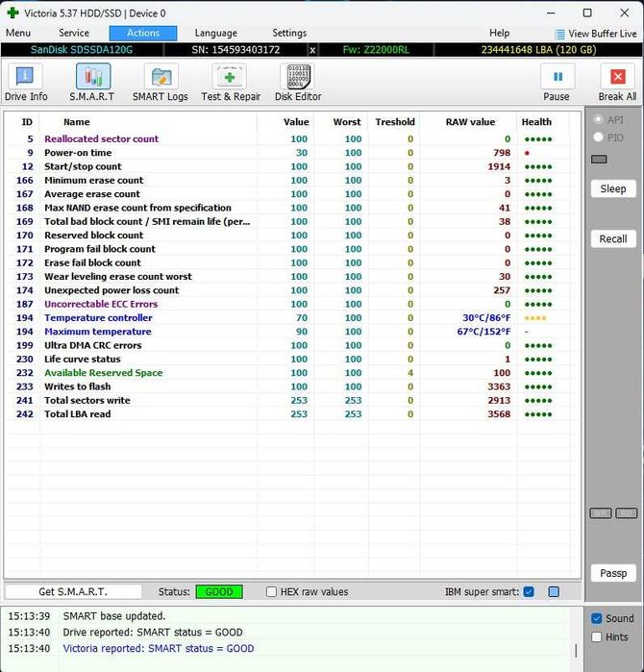Select Max NAND erase count from specification row
644x672 pixels.
(292, 208)
